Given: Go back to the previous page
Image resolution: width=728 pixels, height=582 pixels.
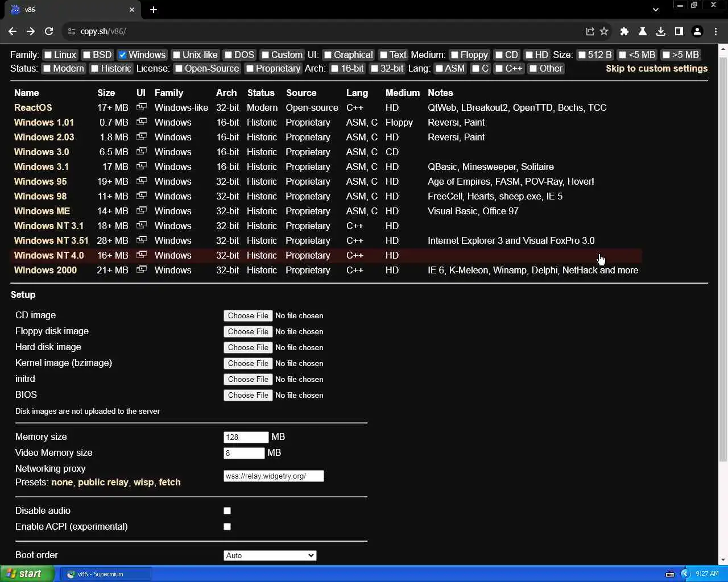Looking at the screenshot, I should point(13,31).
